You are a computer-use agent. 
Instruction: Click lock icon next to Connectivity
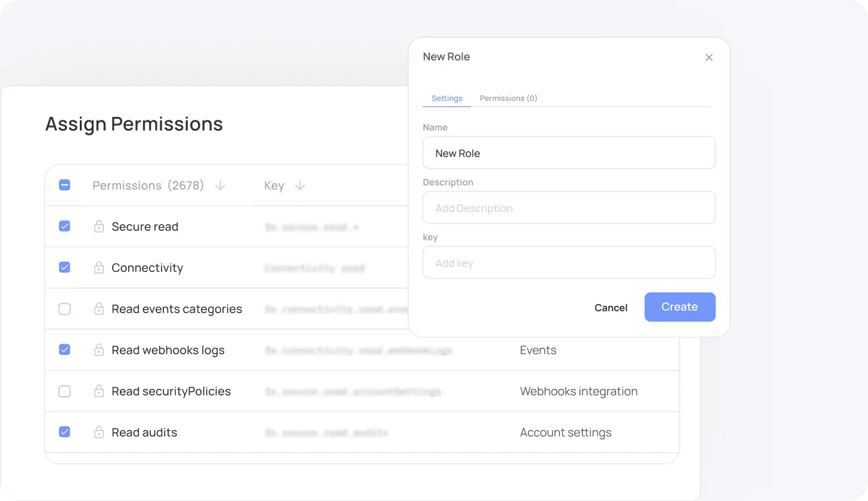(x=99, y=268)
